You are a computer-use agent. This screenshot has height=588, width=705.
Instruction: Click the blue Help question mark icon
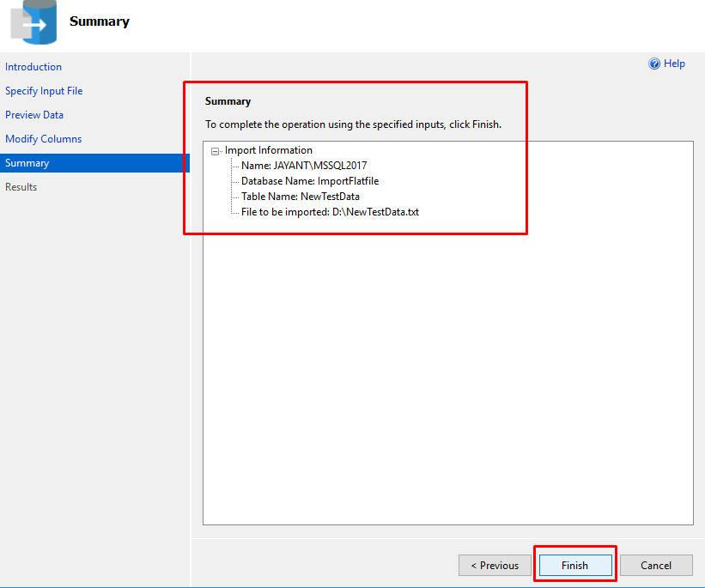pyautogui.click(x=654, y=64)
